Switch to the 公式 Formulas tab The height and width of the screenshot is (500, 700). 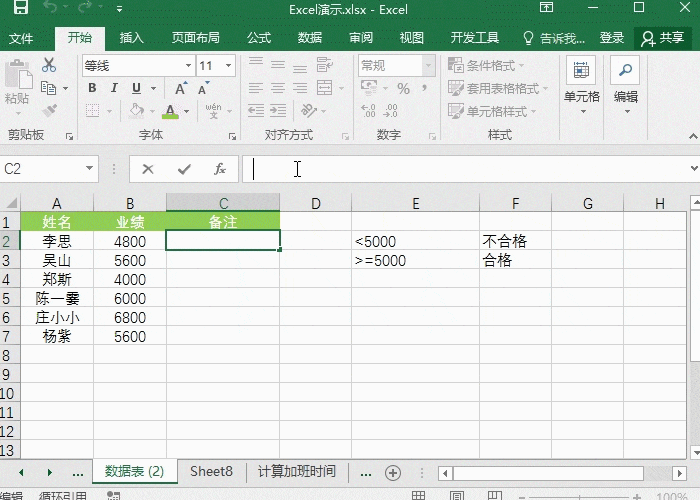click(259, 38)
